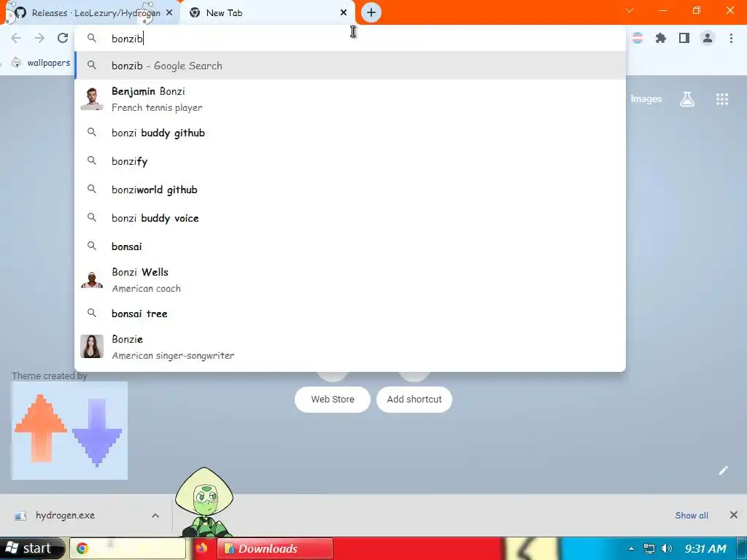Image resolution: width=747 pixels, height=560 pixels.
Task: Open the Windows start menu
Action: pyautogui.click(x=31, y=548)
